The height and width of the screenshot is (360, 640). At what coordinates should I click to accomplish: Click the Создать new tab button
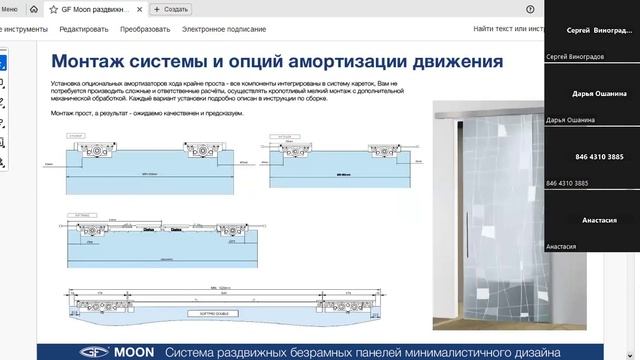171,9
